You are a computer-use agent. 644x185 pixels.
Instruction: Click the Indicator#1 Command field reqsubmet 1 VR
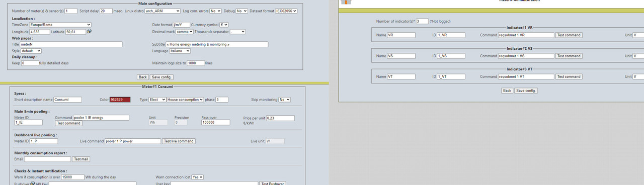point(526,35)
